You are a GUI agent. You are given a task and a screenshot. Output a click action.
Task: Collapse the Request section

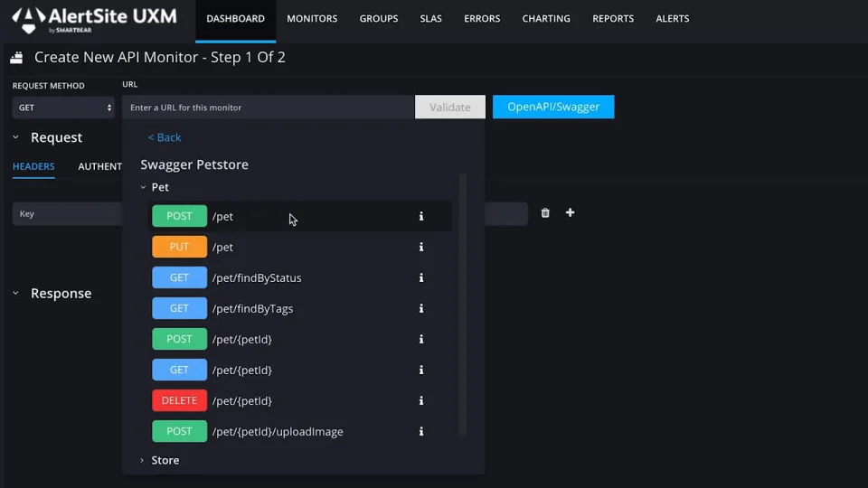click(x=15, y=137)
